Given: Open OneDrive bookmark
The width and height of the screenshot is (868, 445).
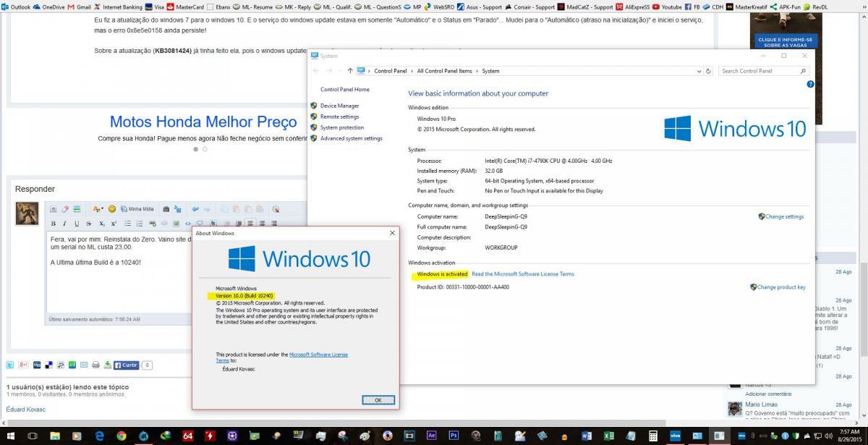Looking at the screenshot, I should (48, 7).
